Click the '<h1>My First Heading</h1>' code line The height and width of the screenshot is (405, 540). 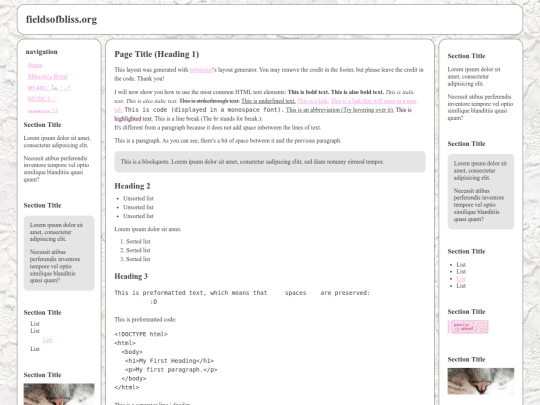pos(169,361)
